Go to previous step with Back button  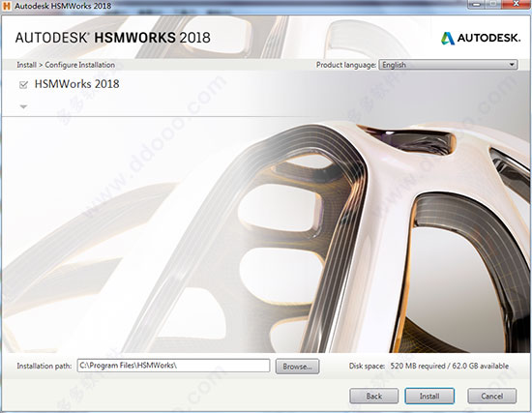pos(374,396)
